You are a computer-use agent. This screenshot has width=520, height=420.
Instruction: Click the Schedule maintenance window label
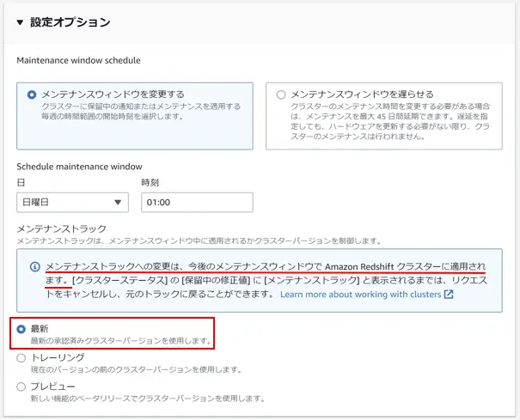[80, 167]
